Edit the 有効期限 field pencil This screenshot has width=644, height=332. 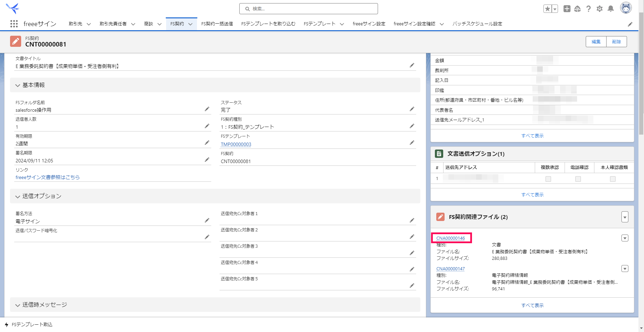point(207,143)
